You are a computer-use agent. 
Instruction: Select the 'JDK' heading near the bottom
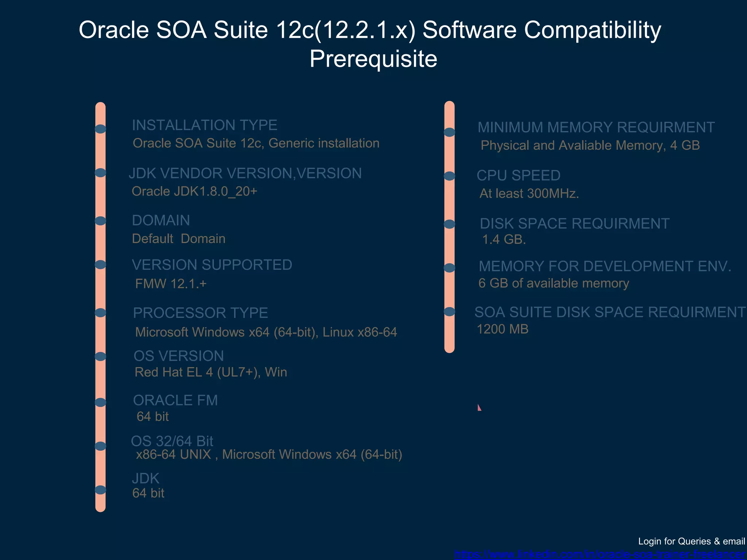(146, 478)
